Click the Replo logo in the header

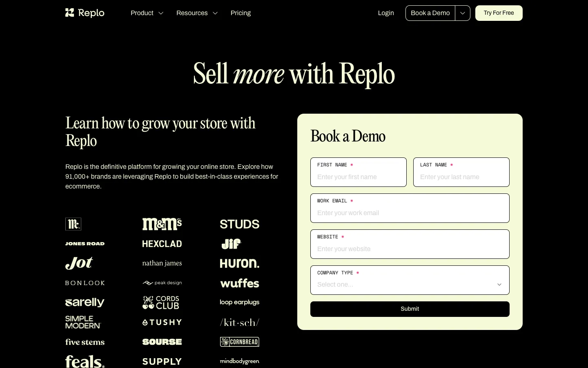click(x=85, y=13)
